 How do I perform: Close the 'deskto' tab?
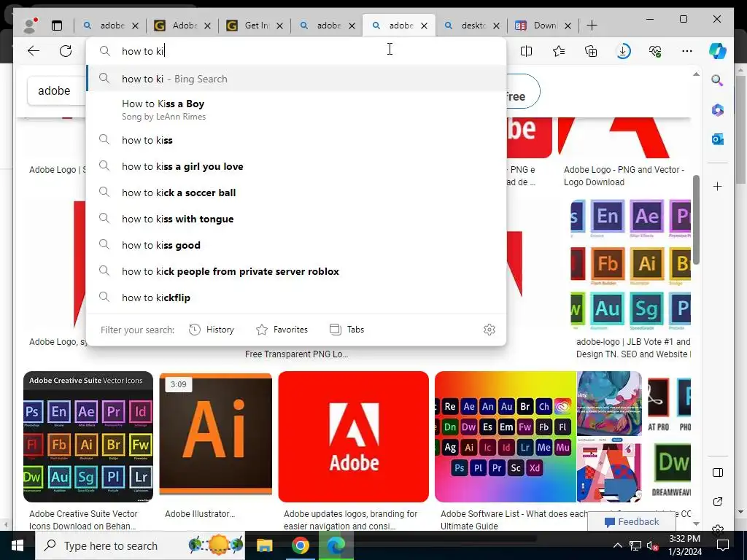pyautogui.click(x=496, y=26)
